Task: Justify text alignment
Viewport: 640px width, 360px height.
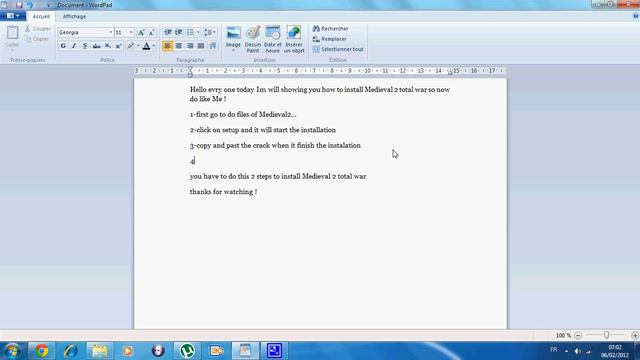Action: (x=201, y=46)
